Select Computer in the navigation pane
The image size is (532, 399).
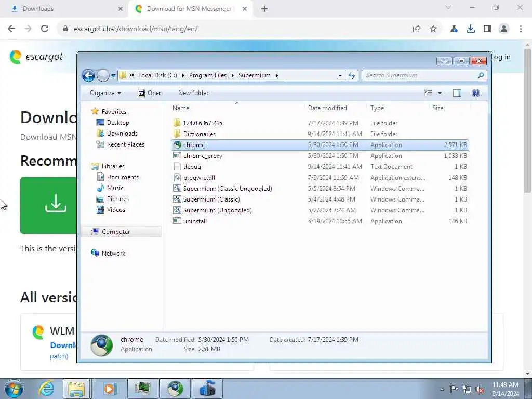[x=116, y=232]
